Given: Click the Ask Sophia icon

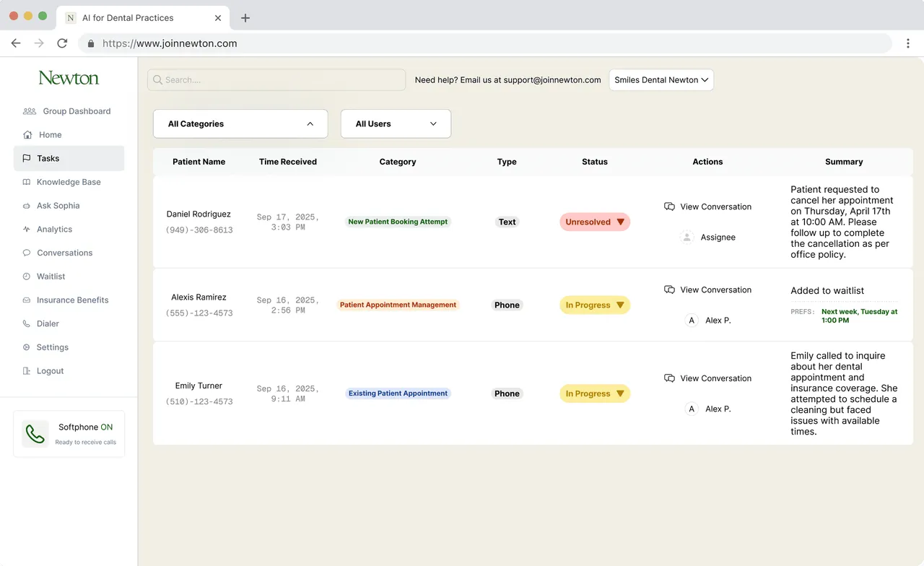Looking at the screenshot, I should tap(27, 206).
